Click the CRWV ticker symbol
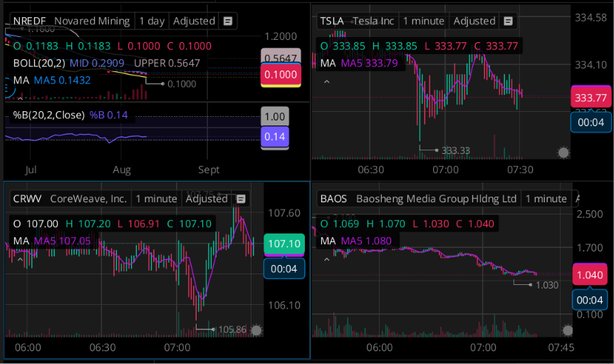This screenshot has height=364, width=614. [x=27, y=199]
